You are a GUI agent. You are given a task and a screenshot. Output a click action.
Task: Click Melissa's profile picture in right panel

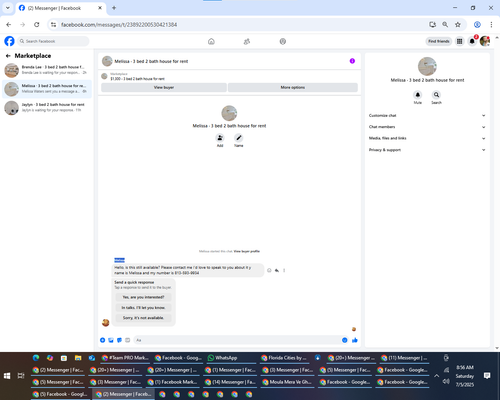(x=427, y=66)
